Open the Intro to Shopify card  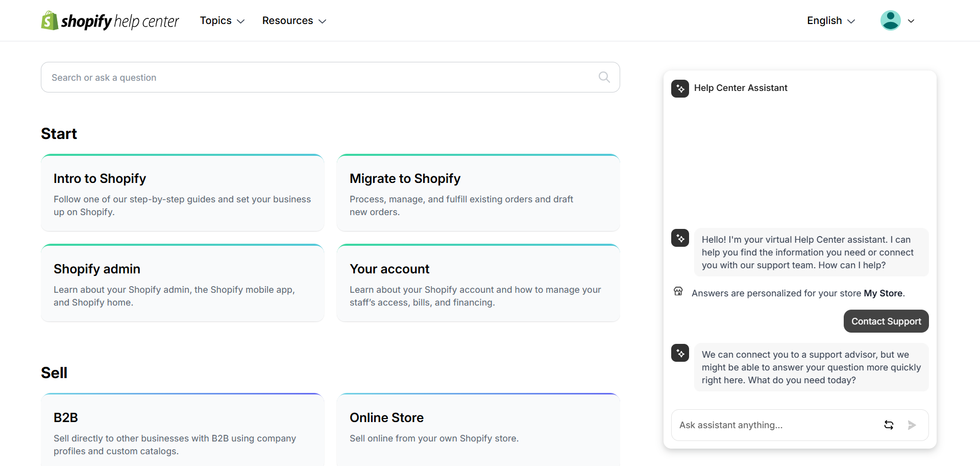(x=182, y=193)
